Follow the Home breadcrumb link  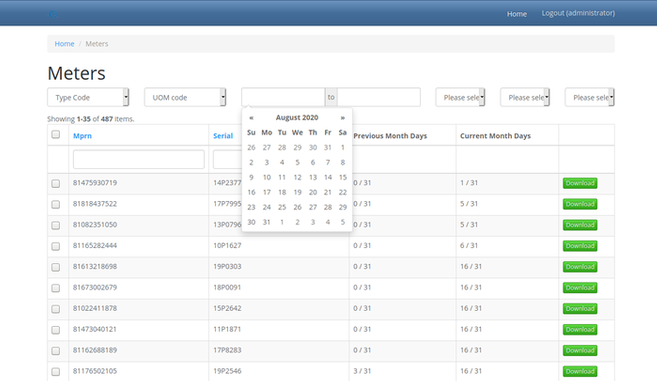point(64,44)
